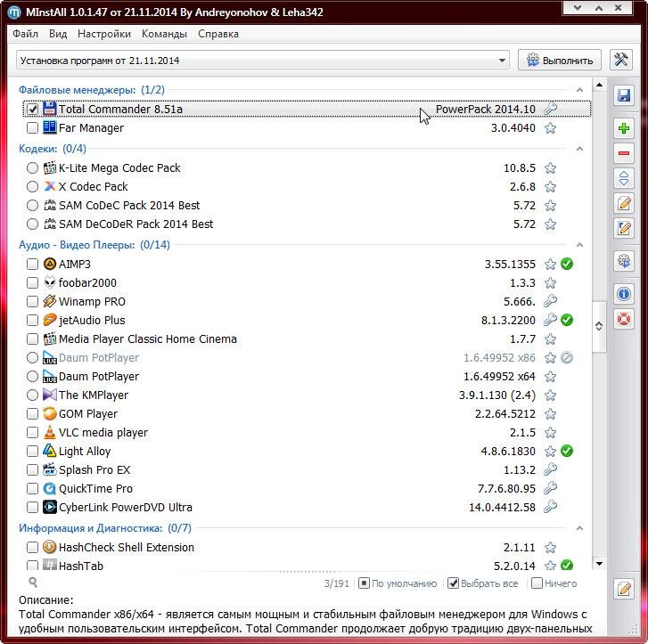
Task: Click the scrollbar down arrow
Action: (x=599, y=564)
